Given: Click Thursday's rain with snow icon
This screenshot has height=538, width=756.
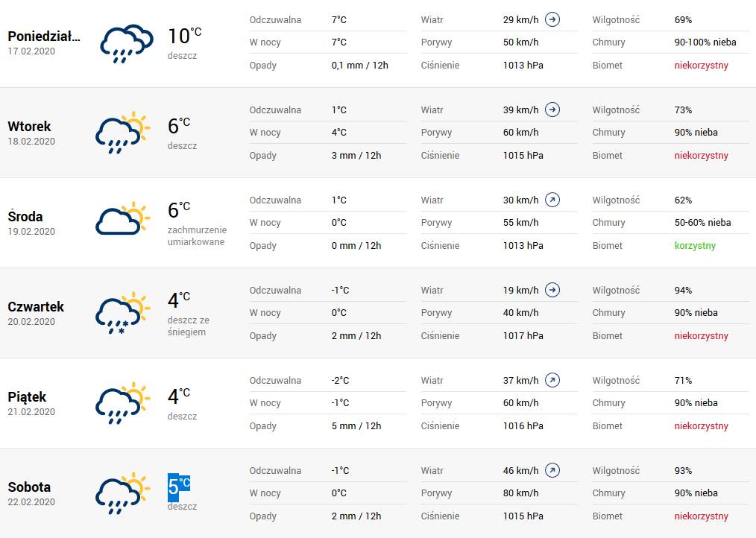Looking at the screenshot, I should pos(122,313).
